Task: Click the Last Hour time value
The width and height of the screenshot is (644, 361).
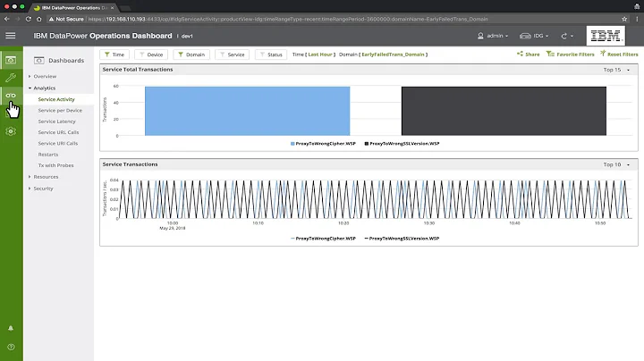Action: coord(320,55)
